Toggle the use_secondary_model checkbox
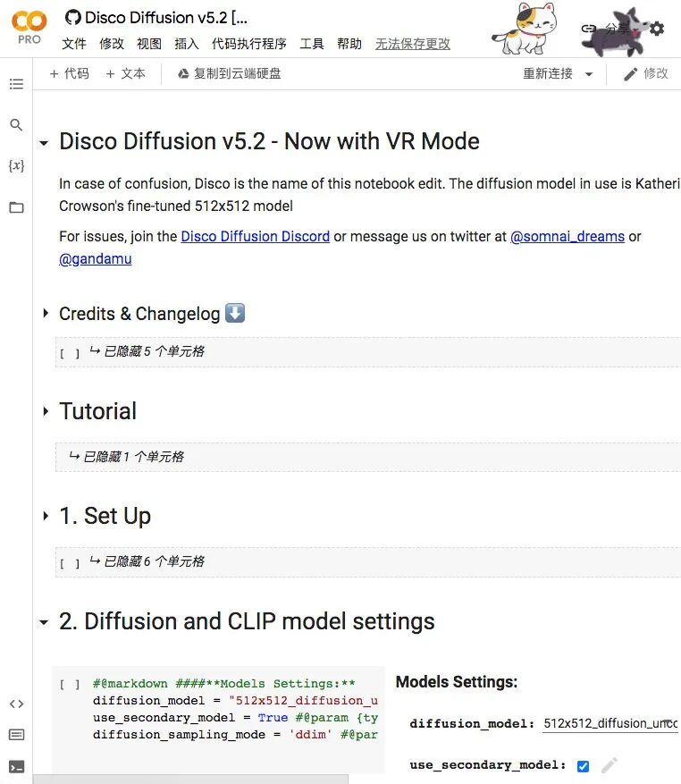The width and height of the screenshot is (681, 784). pyautogui.click(x=583, y=766)
